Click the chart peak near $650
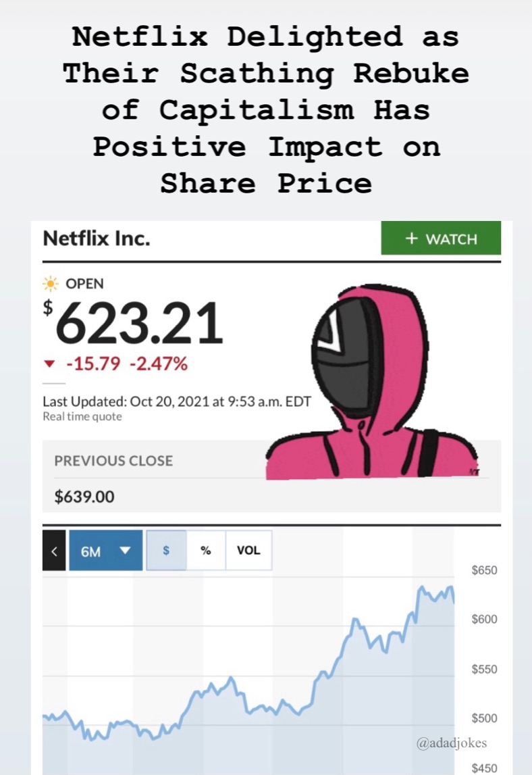The height and width of the screenshot is (775, 532). pos(421,588)
